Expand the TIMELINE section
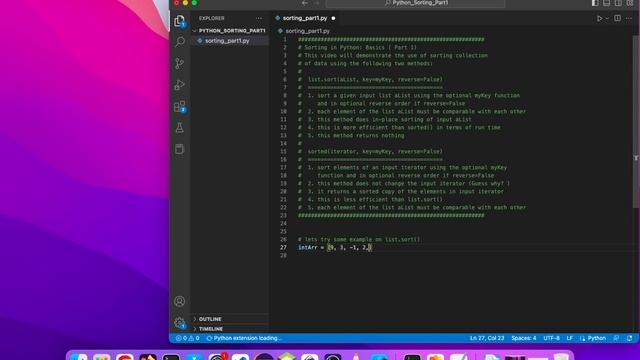 point(229,329)
